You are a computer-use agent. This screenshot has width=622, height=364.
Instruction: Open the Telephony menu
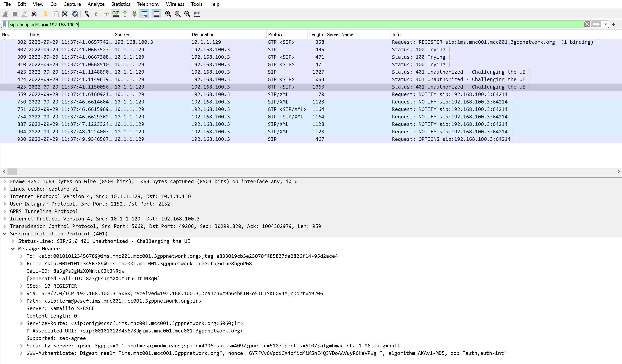click(148, 4)
